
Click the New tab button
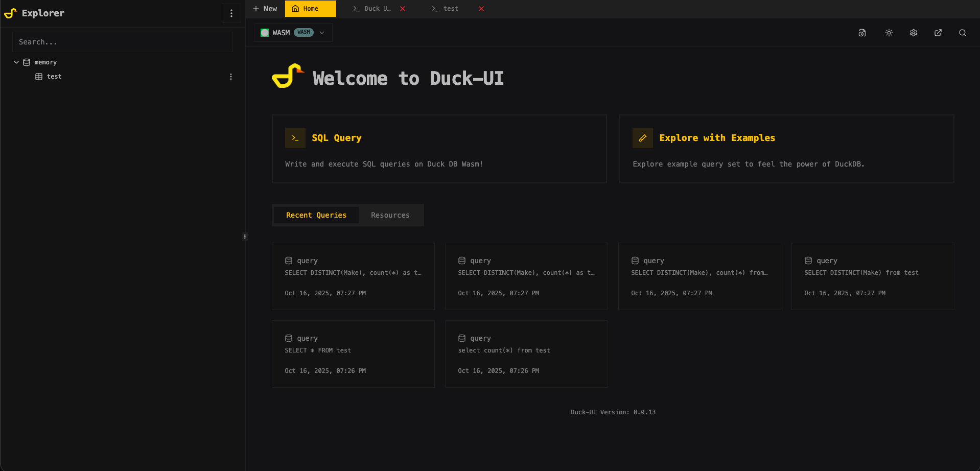click(265, 9)
